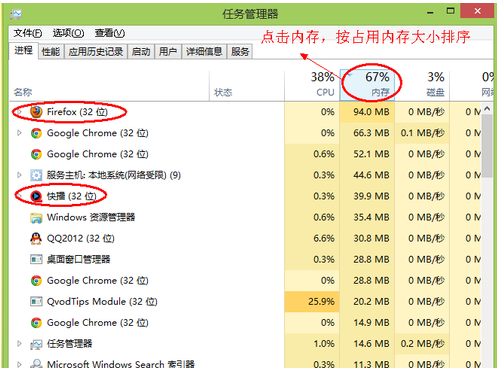Select the QQ2012 penguin icon
This screenshot has height=368, width=497.
pos(36,238)
